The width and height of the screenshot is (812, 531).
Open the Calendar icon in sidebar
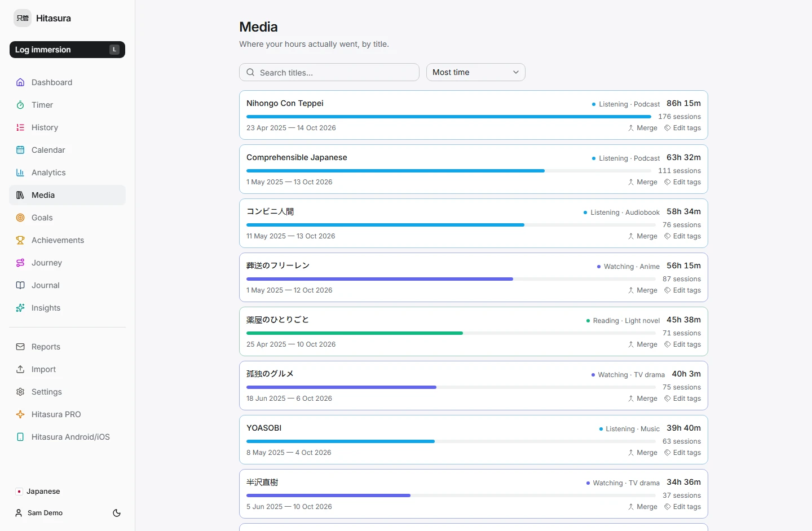click(20, 150)
